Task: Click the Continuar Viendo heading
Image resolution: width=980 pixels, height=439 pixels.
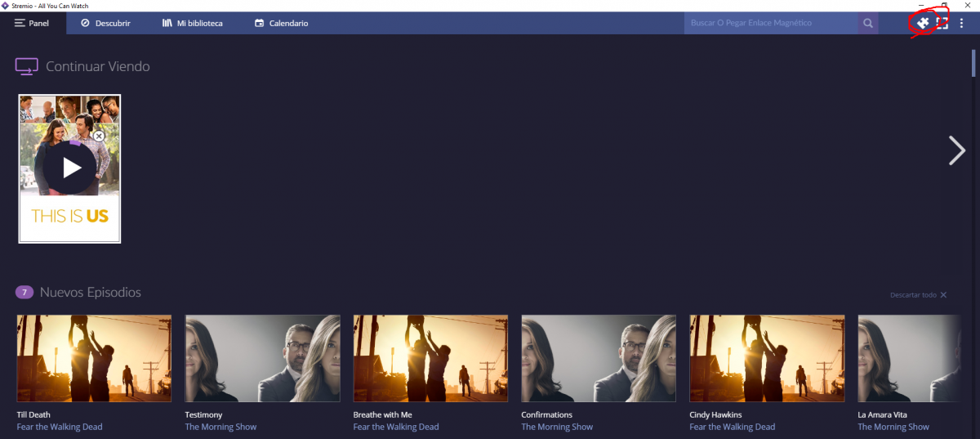Action: tap(98, 67)
